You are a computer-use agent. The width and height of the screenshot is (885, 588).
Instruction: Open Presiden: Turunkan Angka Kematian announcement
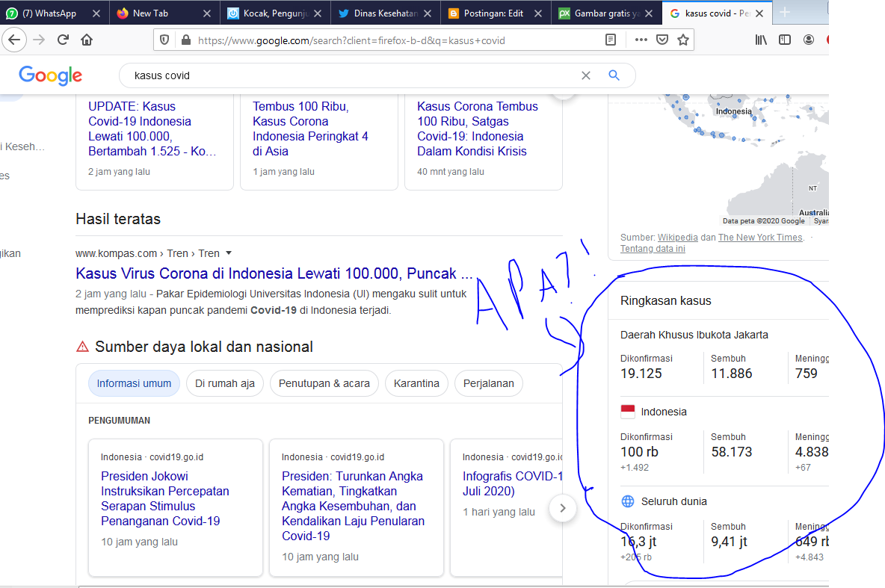354,506
